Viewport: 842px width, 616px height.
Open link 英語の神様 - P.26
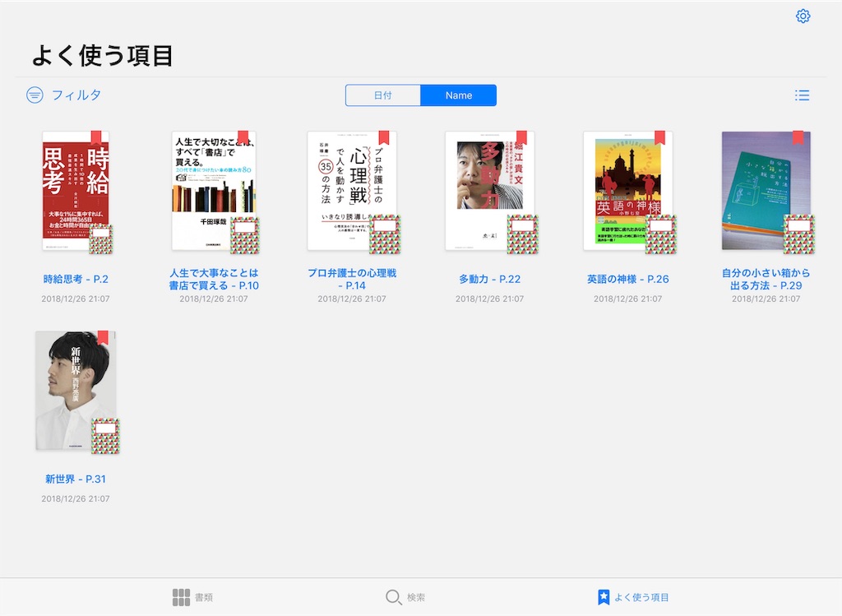pyautogui.click(x=627, y=280)
